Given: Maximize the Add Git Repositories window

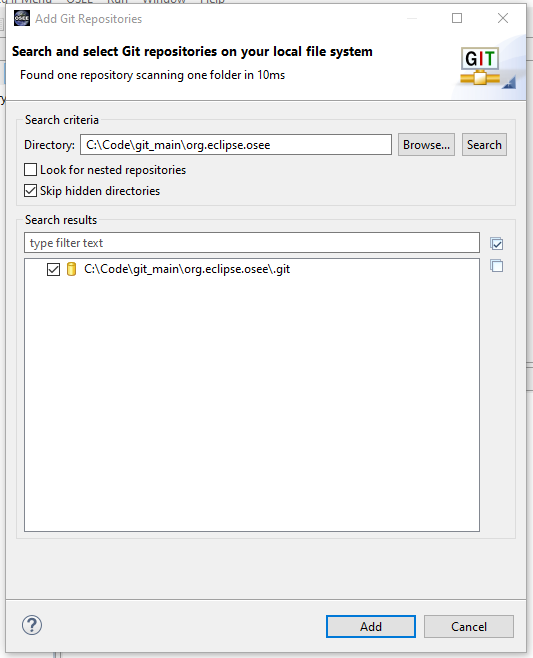Looking at the screenshot, I should pyautogui.click(x=457, y=18).
